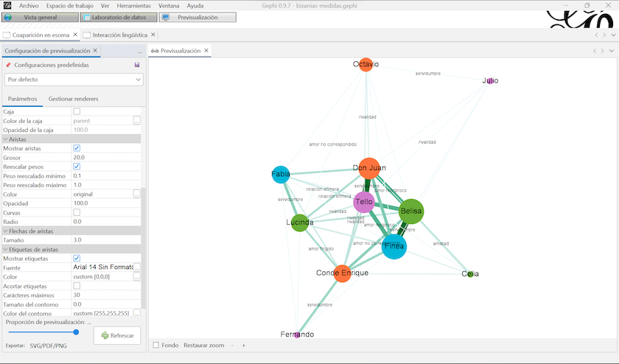619x364 pixels.
Task: Click the Proporción de previsualización slider handle
Action: click(76, 332)
